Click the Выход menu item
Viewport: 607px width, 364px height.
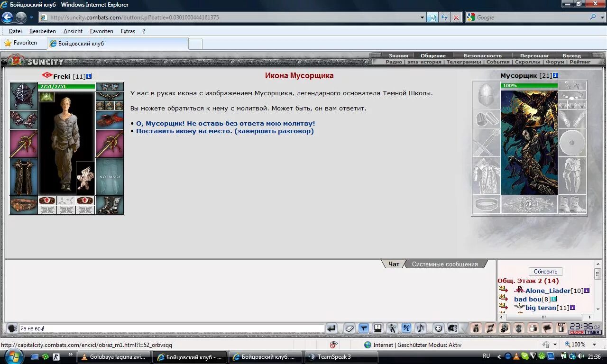pos(571,55)
